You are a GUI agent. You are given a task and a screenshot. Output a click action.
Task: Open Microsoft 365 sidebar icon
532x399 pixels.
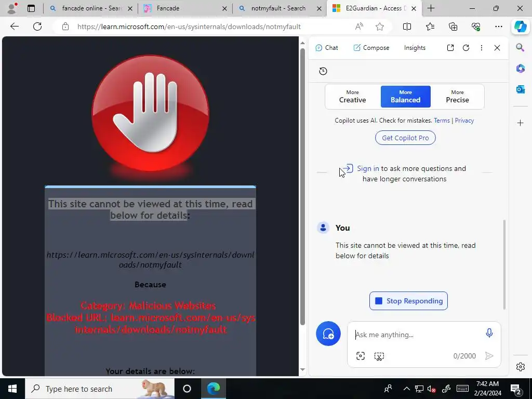[x=521, y=68]
